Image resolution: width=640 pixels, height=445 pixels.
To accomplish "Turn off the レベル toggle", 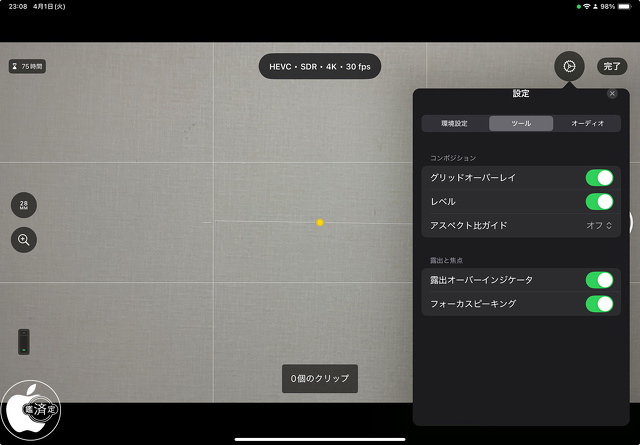I will [599, 201].
